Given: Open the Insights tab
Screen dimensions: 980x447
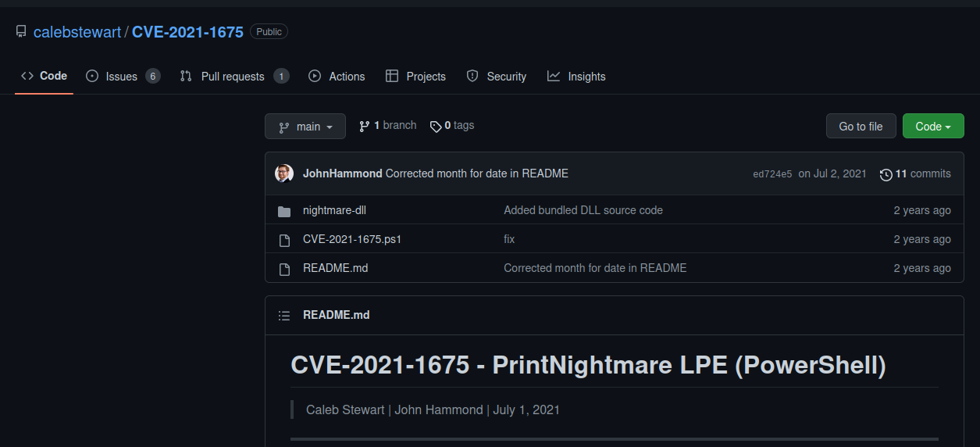Looking at the screenshot, I should coord(576,77).
